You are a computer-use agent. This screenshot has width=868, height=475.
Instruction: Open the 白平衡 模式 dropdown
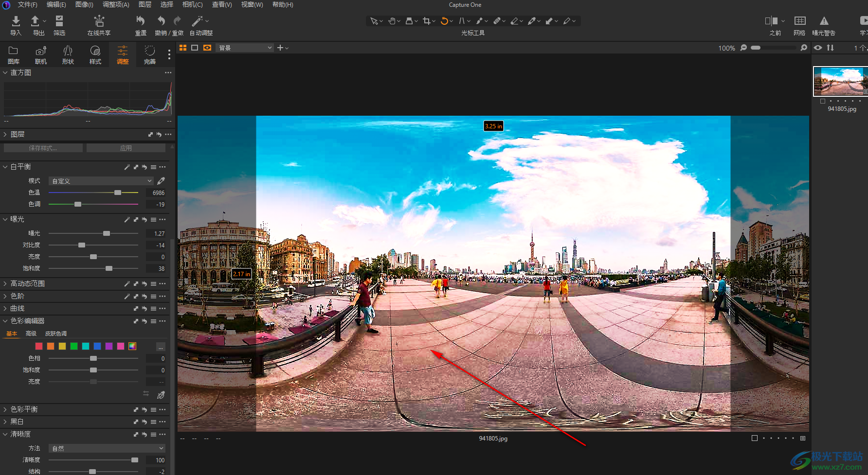click(x=101, y=181)
